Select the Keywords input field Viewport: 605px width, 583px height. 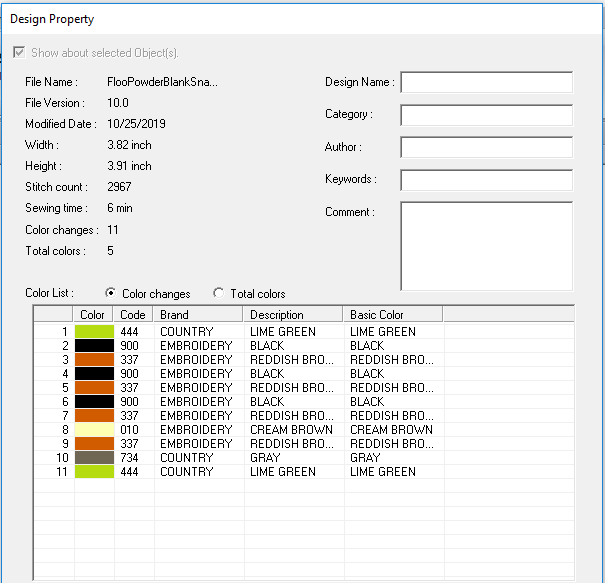486,180
